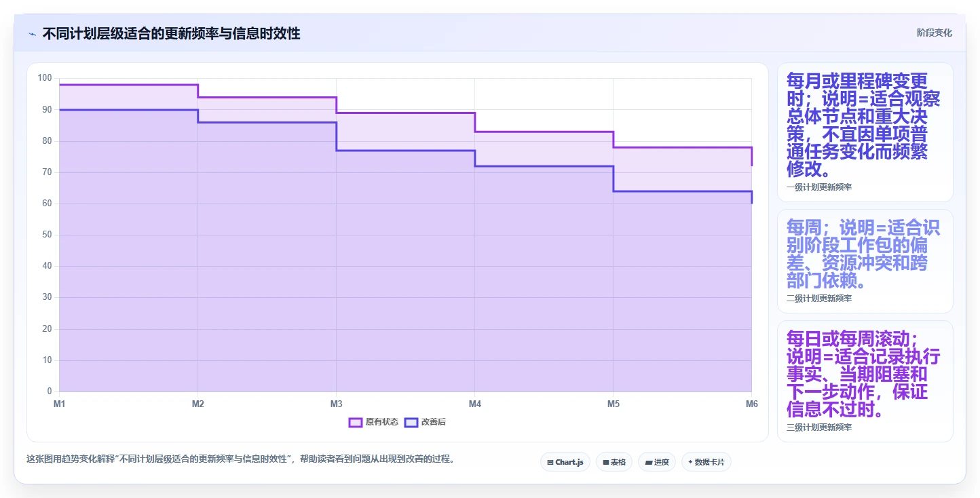Click the 每月或里程碑变更时 card text
This screenshot has width=980, height=498.
[863, 125]
